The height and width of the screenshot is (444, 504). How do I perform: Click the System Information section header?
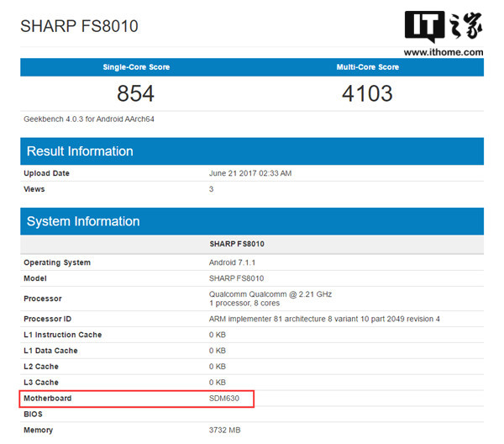coord(83,221)
